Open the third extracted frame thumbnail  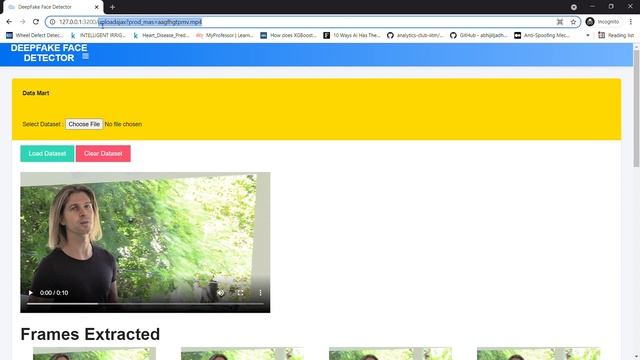(x=391, y=353)
